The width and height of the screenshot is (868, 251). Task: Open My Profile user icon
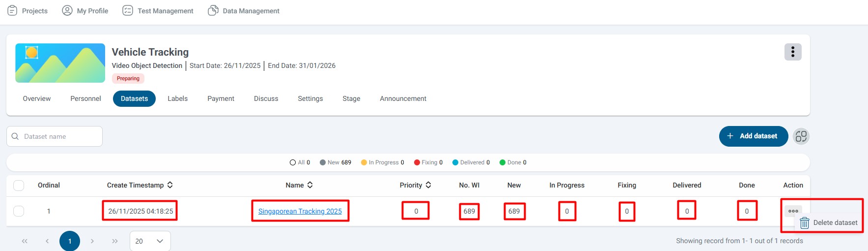pyautogui.click(x=67, y=10)
